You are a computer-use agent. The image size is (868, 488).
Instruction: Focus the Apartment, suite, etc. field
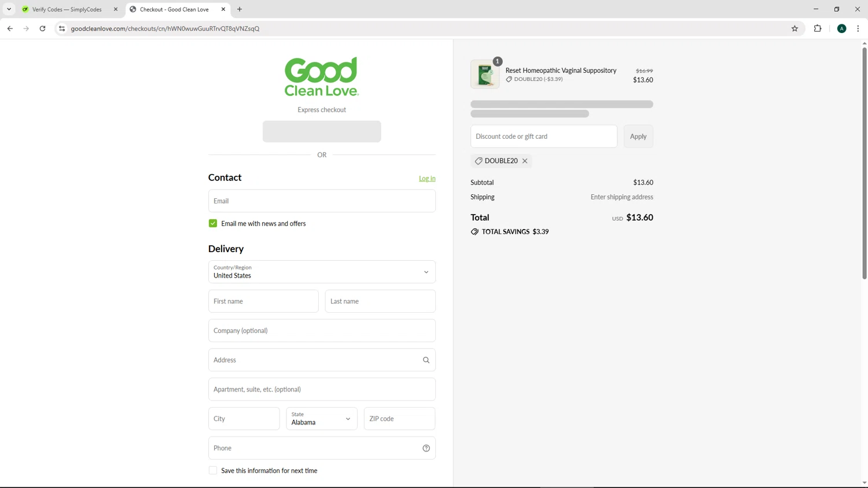tap(322, 389)
